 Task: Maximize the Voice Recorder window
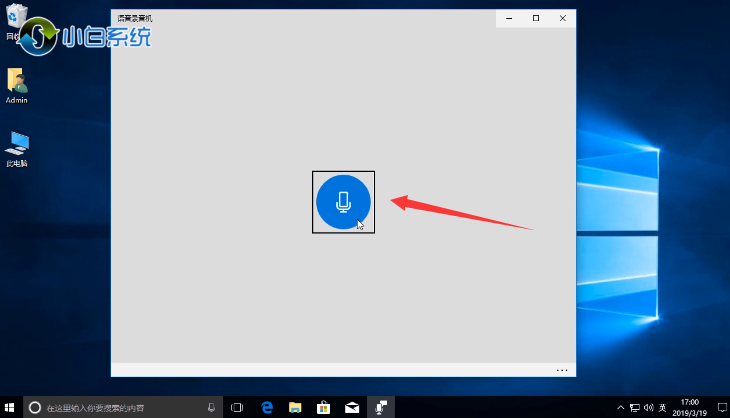[536, 18]
